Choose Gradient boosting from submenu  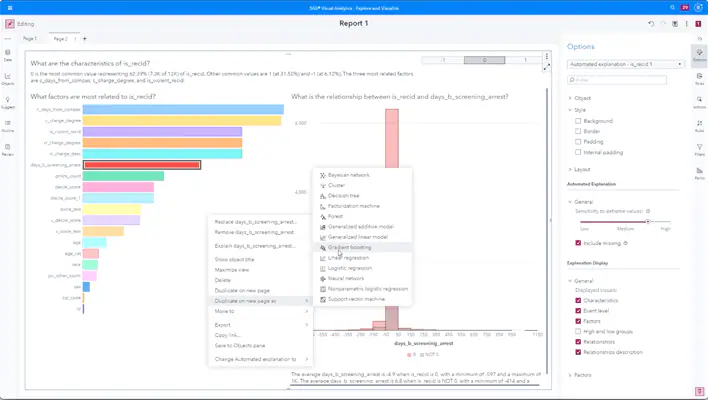(x=363, y=247)
